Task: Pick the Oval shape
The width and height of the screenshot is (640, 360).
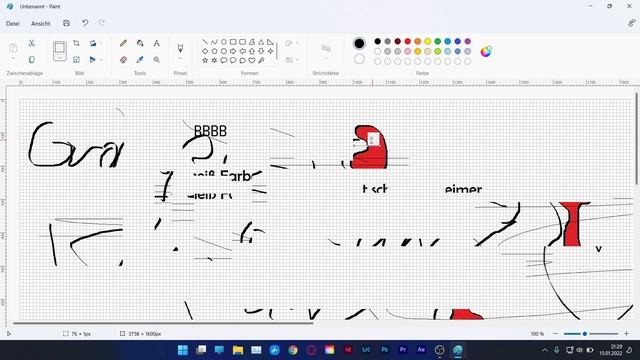Action: pyautogui.click(x=224, y=42)
